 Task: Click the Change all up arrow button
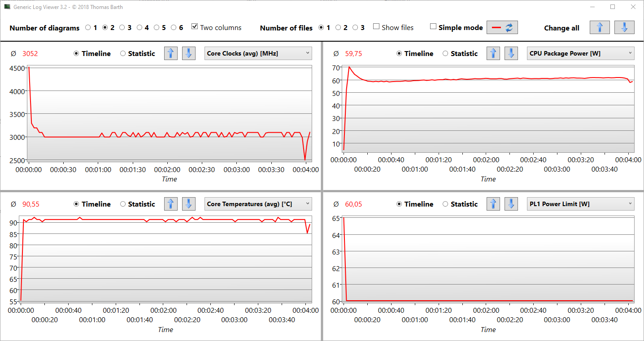point(600,27)
